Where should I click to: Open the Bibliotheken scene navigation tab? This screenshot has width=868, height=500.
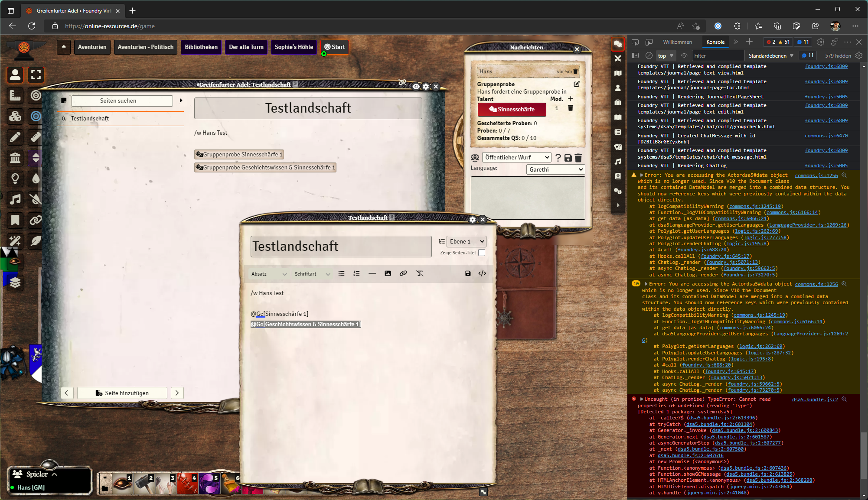201,47
